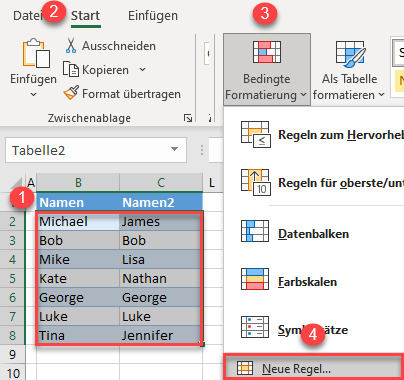Open the Zwischenablage dialog launcher
Viewport: 404px width, 380px height.
click(x=188, y=118)
